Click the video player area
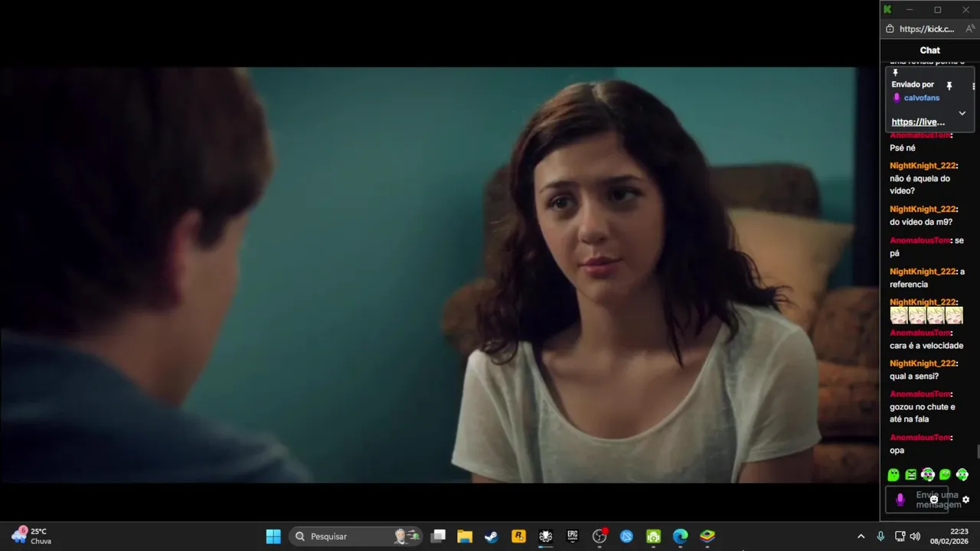This screenshot has width=980, height=551. (439, 275)
